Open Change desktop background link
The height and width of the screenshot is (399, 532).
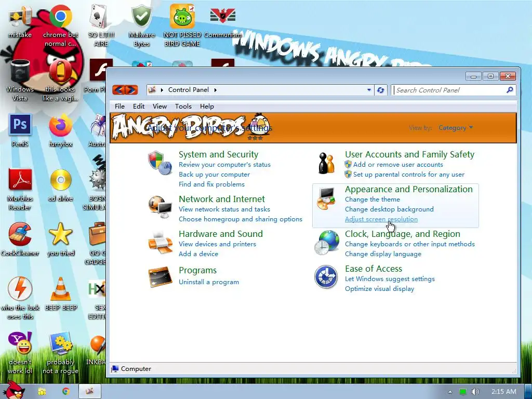click(x=389, y=209)
